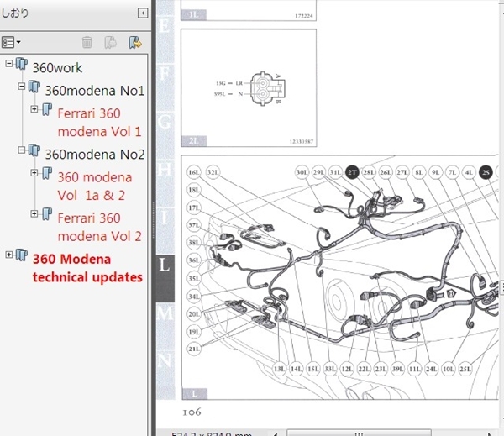The image size is (504, 436).
Task: Click black 2T connector marker in diagram
Action: point(352,172)
